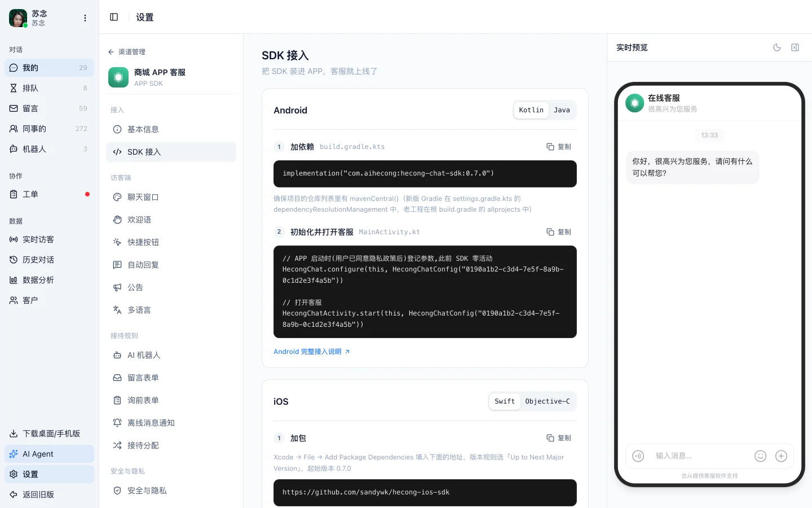Open the Android 完整接入说明 link

click(x=312, y=352)
